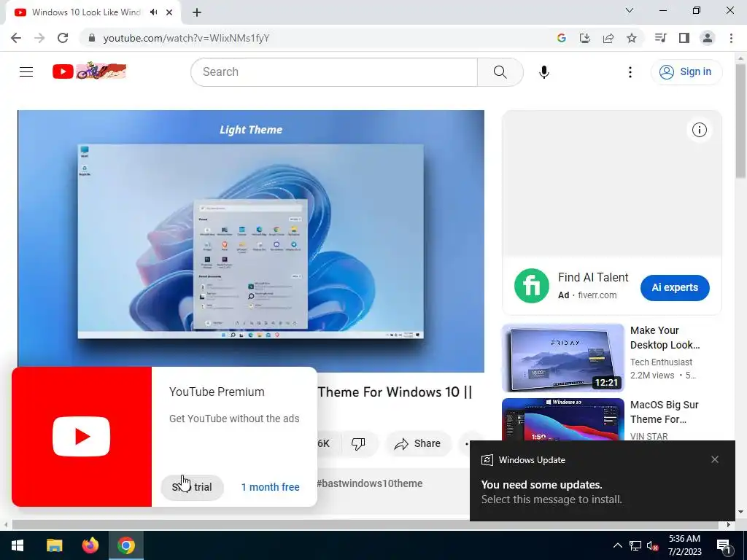This screenshot has width=747, height=560.
Task: Start voice search with microphone icon
Action: tap(544, 72)
